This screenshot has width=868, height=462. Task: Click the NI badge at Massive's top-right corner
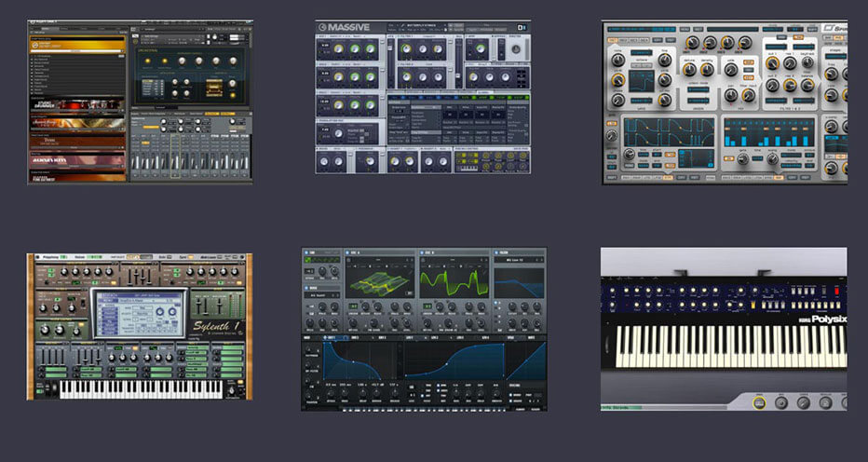(x=522, y=27)
